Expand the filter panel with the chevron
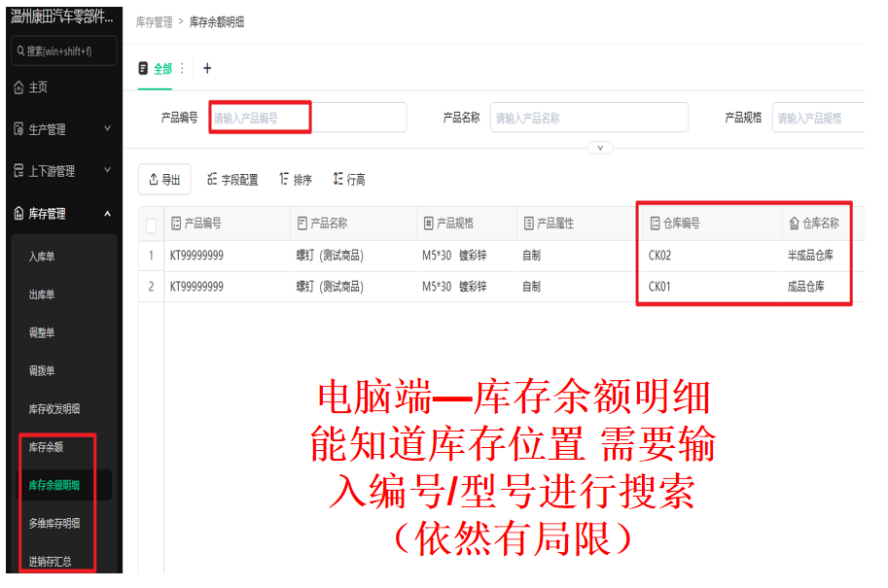This screenshot has height=588, width=888. (x=600, y=148)
